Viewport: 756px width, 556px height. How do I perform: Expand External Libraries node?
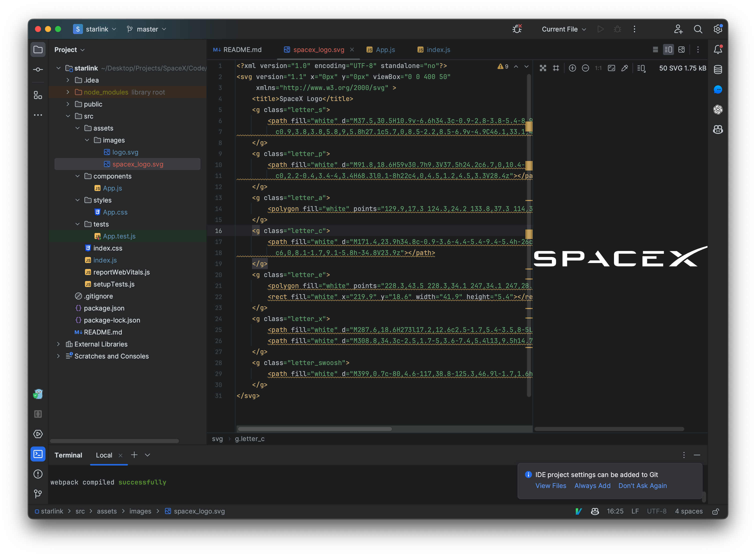[58, 344]
